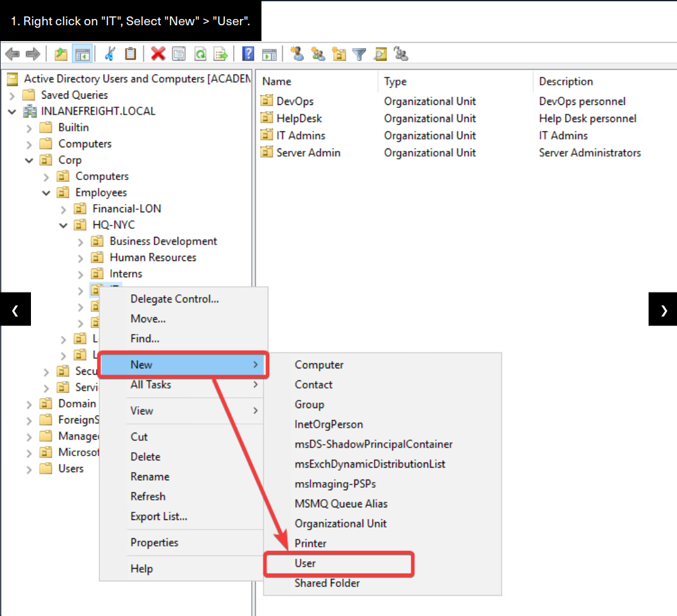The height and width of the screenshot is (616, 677).
Task: Sort list by the Description column header
Action: point(605,82)
